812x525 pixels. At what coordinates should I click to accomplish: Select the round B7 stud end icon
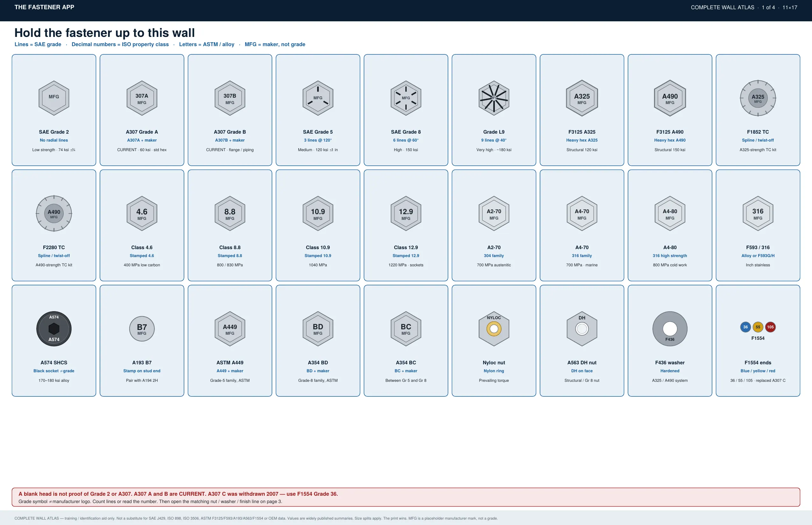coord(142,329)
